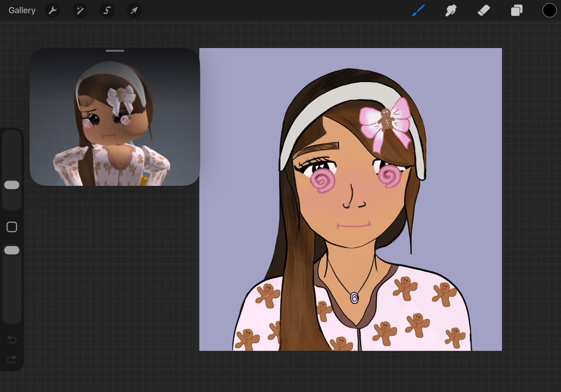The width and height of the screenshot is (561, 392).
Task: Select the Smudge tool
Action: click(451, 10)
